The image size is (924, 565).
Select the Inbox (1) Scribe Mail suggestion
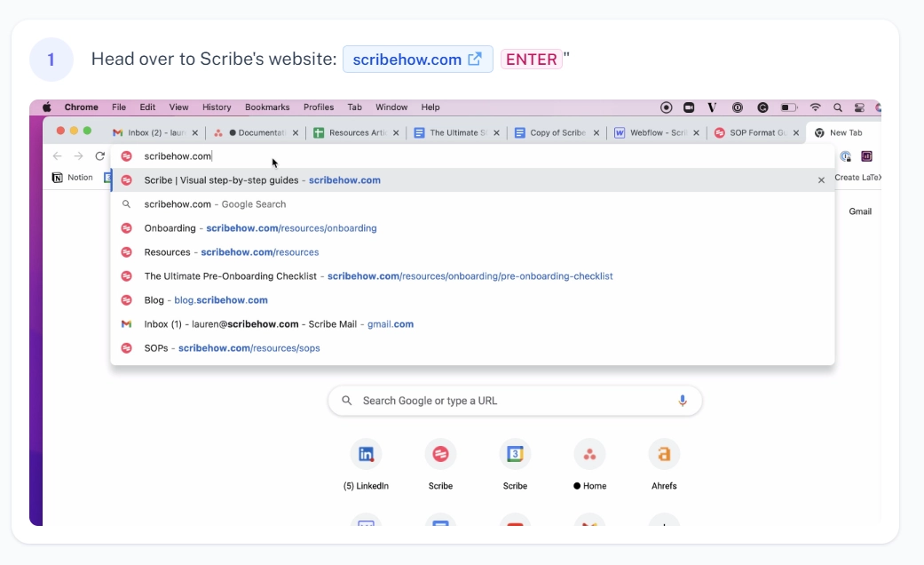pyautogui.click(x=472, y=323)
